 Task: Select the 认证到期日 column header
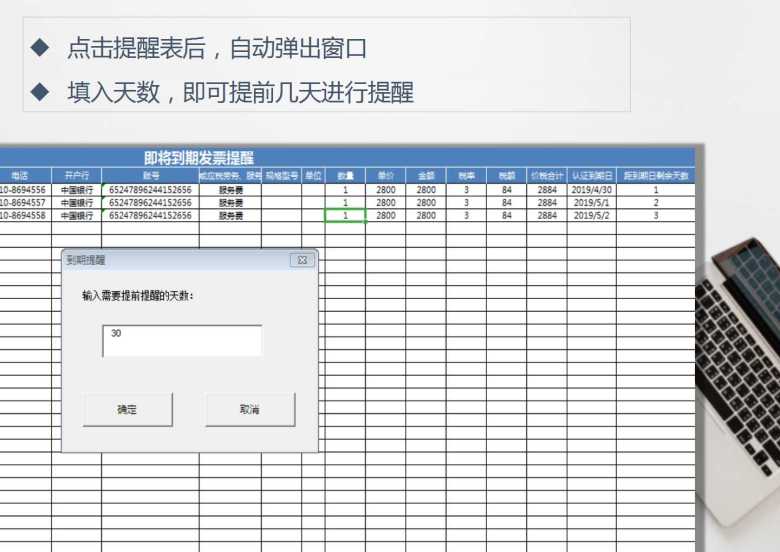[591, 176]
